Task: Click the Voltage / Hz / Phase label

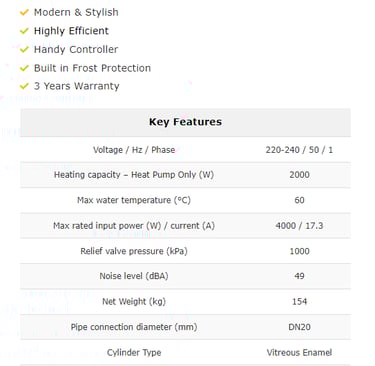Action: tap(134, 150)
